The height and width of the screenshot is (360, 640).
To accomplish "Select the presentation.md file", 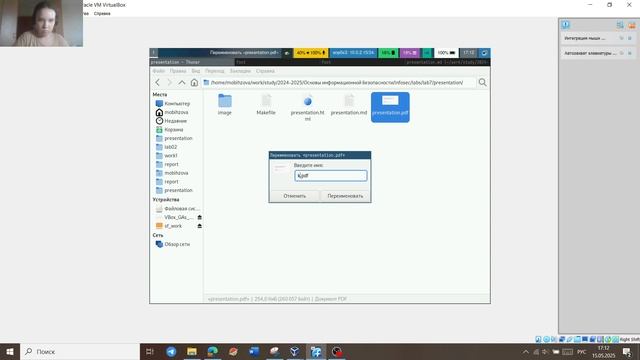I will pos(349,104).
